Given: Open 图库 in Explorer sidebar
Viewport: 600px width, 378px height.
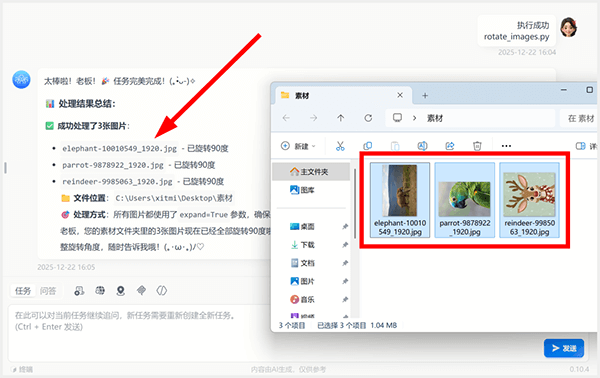Looking at the screenshot, I should tap(302, 190).
